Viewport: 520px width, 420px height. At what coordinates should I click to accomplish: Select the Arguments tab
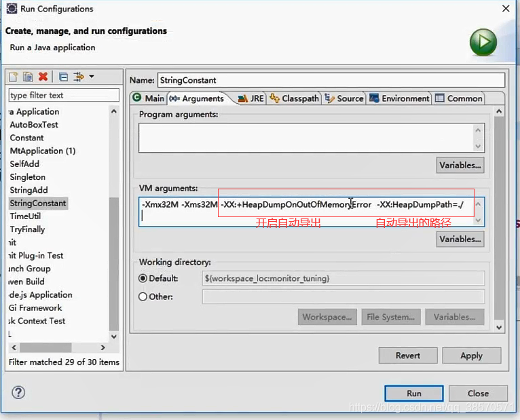[197, 98]
